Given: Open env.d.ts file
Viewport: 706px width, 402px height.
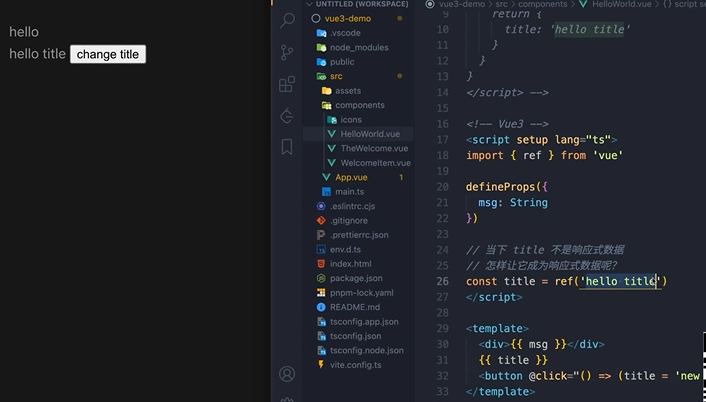Looking at the screenshot, I should point(345,249).
